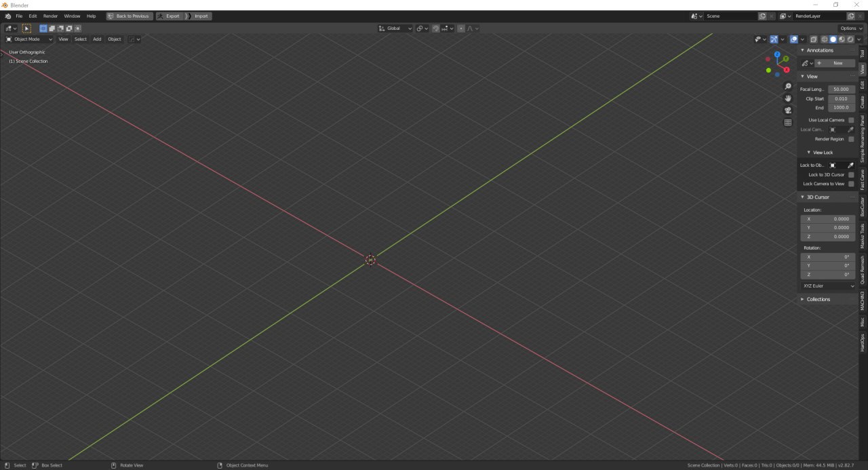Open XYZ Euler rotation mode dropdown
This screenshot has height=470, width=868.
coord(827,286)
